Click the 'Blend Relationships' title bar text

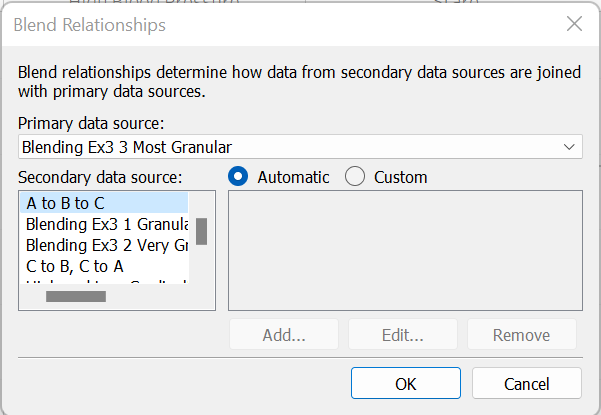click(x=90, y=26)
